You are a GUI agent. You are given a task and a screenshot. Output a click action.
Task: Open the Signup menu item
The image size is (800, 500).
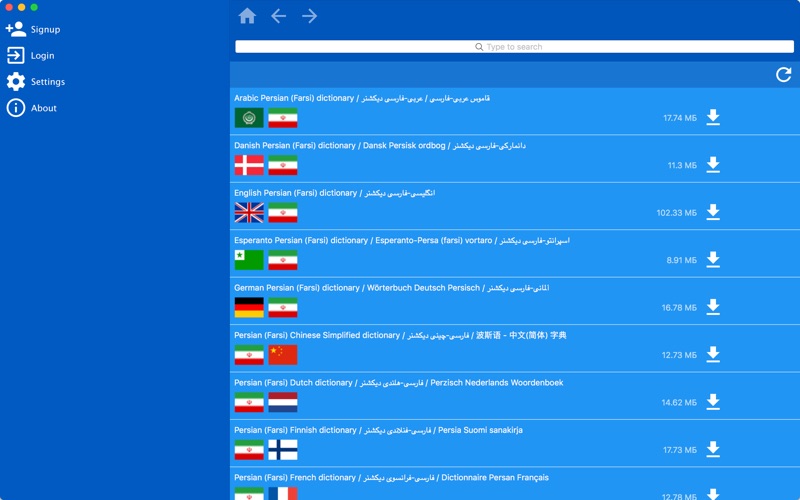45,30
